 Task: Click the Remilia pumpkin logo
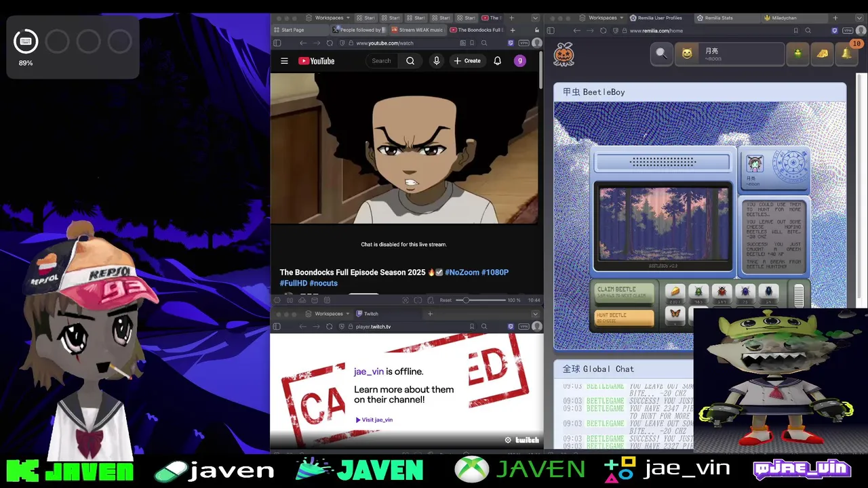click(564, 54)
